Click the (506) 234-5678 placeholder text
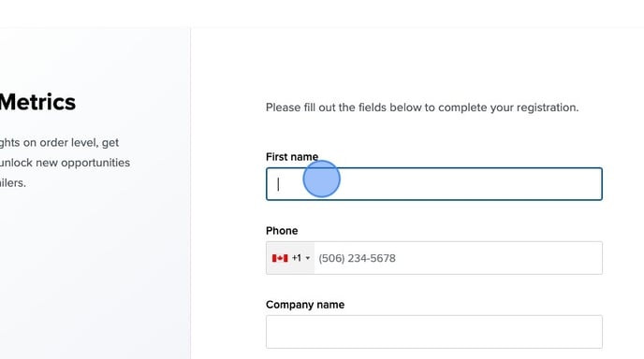This screenshot has width=644, height=359. [x=357, y=258]
